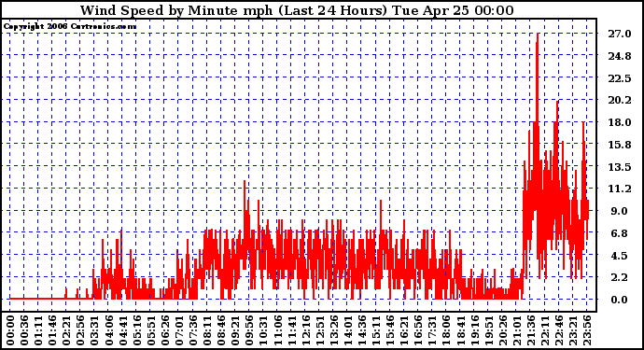Click the 00:36 x-axis time label

24,330
